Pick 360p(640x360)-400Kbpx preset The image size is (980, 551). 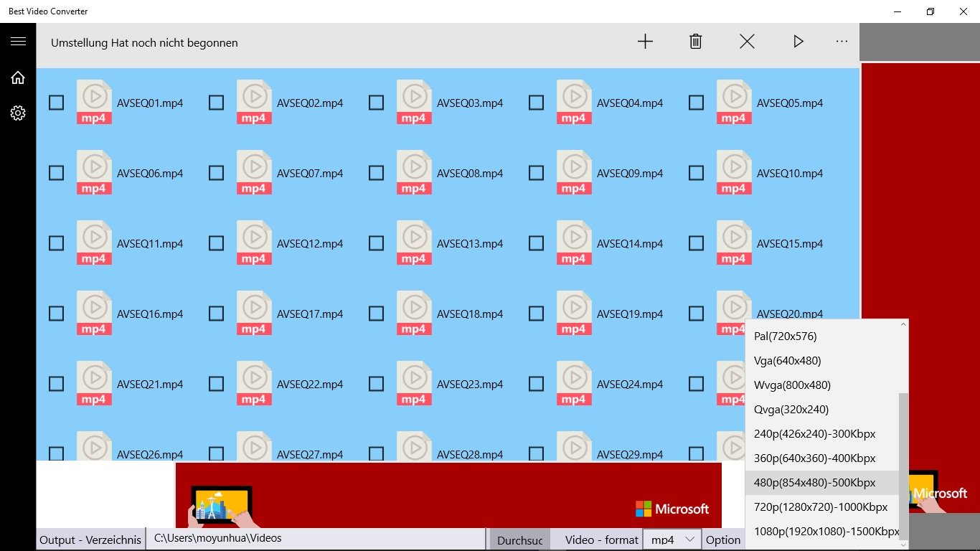pos(821,458)
